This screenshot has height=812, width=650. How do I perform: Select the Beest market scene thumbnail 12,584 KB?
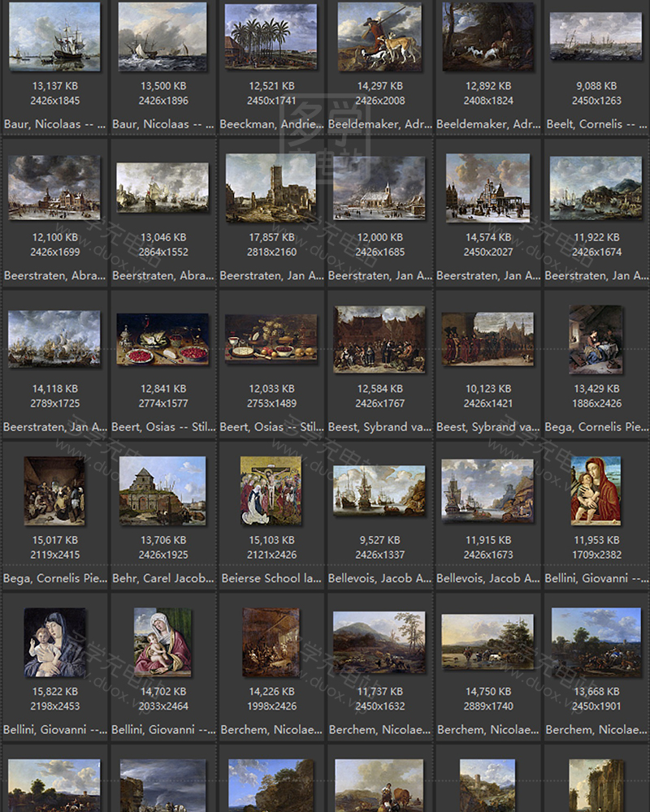(379, 339)
